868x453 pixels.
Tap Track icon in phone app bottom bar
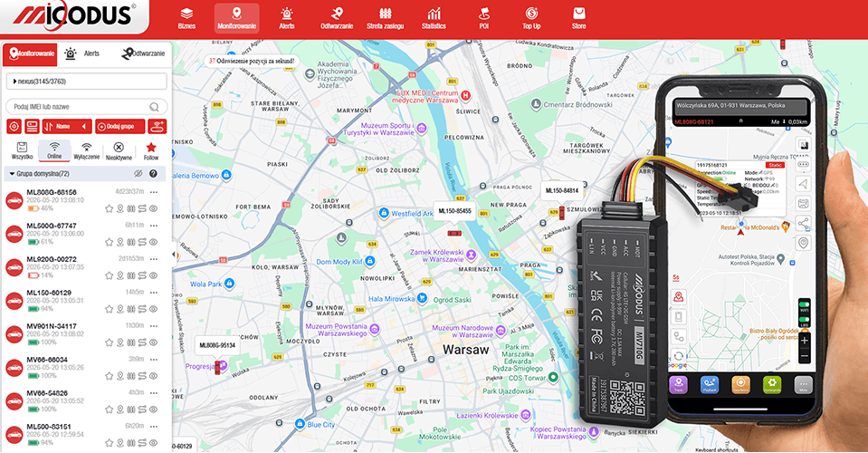[x=678, y=384]
